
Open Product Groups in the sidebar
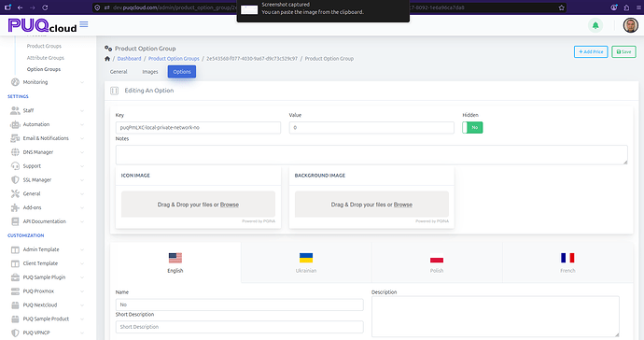(44, 47)
